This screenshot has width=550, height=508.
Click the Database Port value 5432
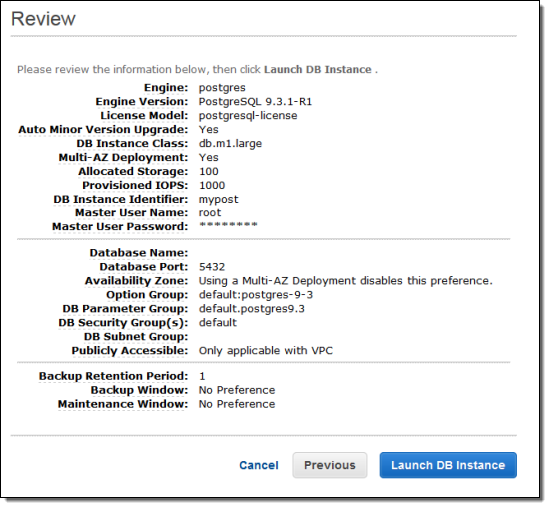[x=212, y=267]
